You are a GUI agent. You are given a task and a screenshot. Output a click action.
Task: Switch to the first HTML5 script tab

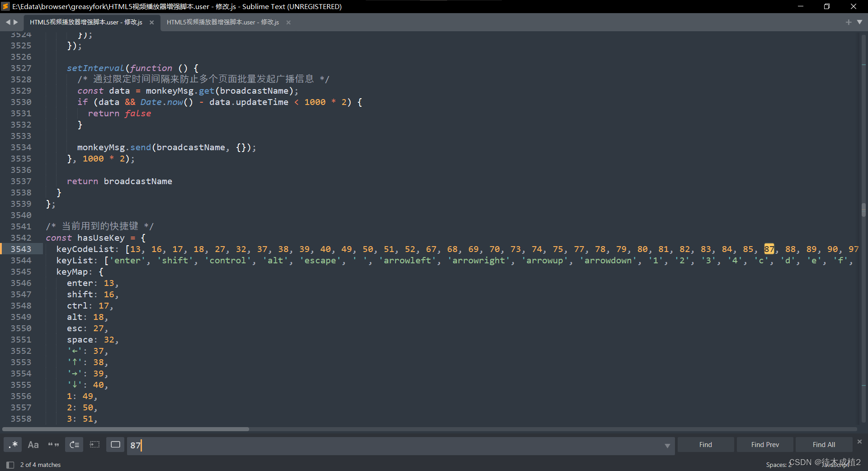(x=86, y=22)
